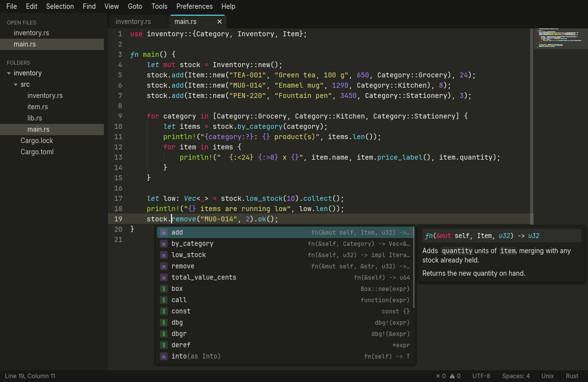The width and height of the screenshot is (588, 382).
Task: Open inventory.rs in the src folder
Action: [x=52, y=95]
